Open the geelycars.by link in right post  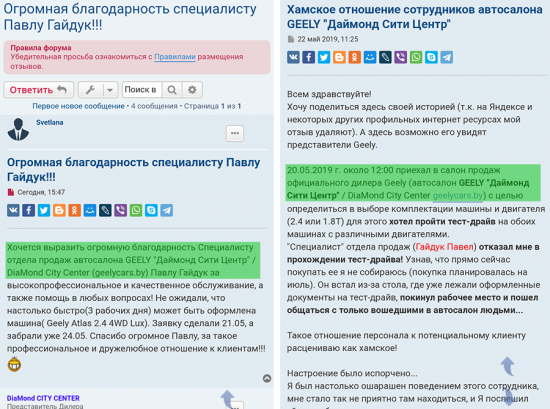(x=458, y=196)
